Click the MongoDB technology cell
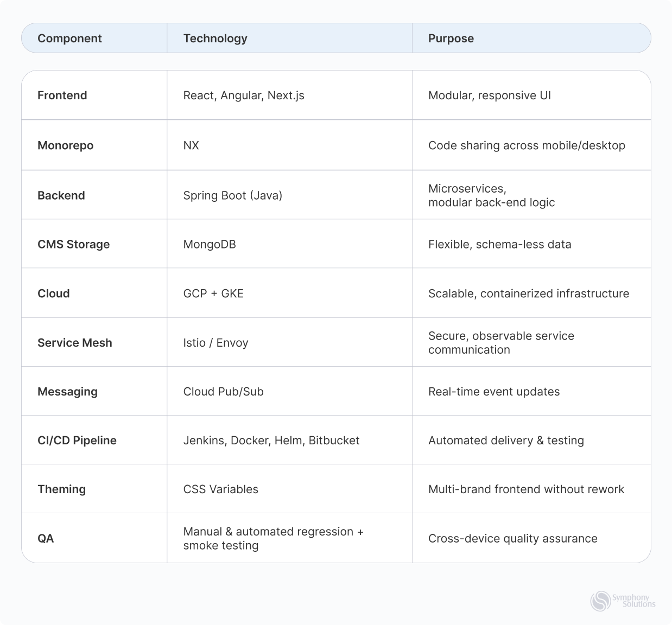 [210, 244]
